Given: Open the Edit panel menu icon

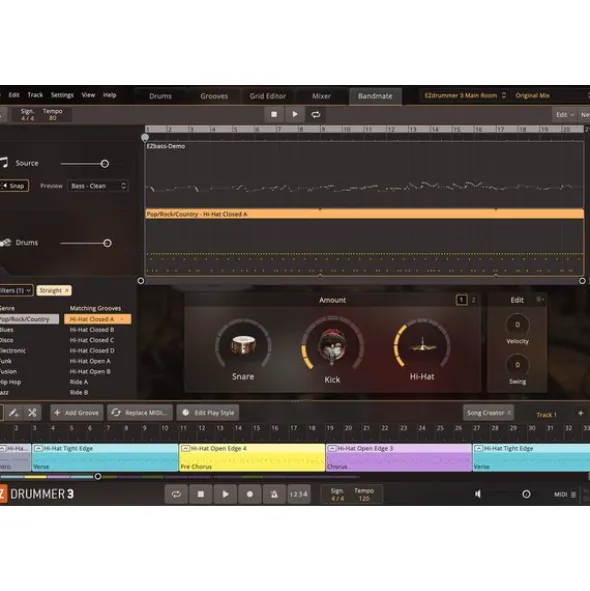Looking at the screenshot, I should [539, 299].
